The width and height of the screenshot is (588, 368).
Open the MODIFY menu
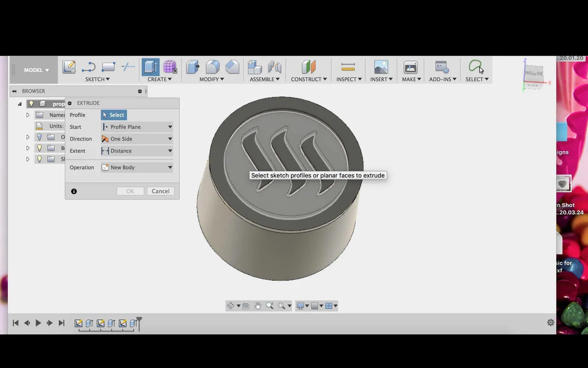(212, 79)
